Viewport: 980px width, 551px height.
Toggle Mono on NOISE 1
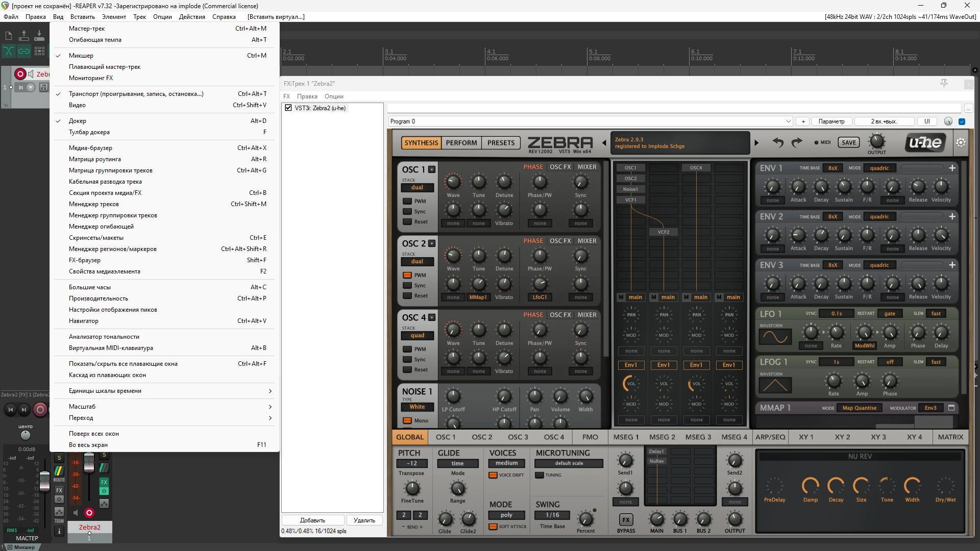point(407,420)
